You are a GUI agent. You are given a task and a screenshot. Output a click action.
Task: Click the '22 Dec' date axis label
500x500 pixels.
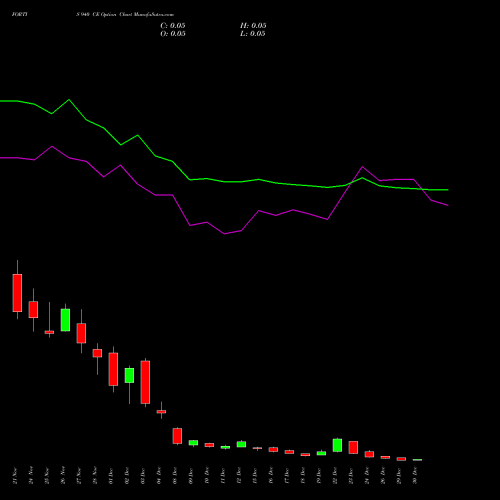click(335, 476)
